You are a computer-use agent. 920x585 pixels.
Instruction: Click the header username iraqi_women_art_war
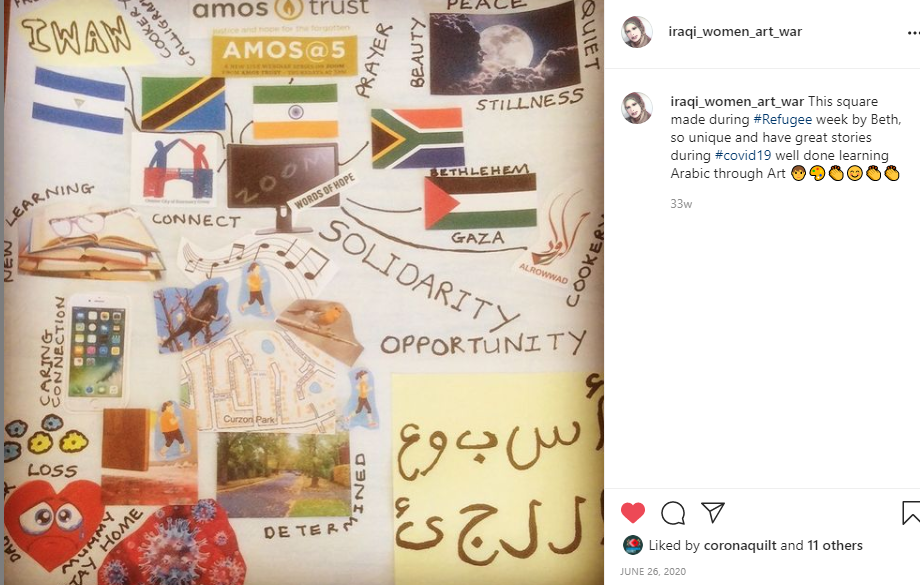click(735, 32)
